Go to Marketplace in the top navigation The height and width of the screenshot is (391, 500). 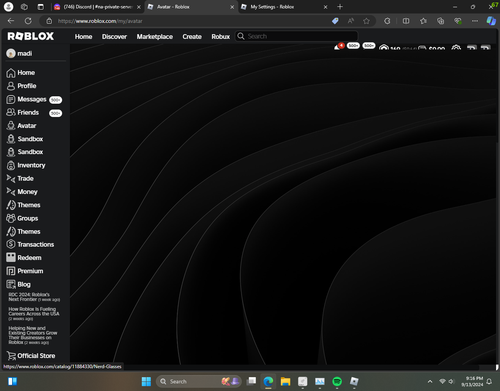155,37
